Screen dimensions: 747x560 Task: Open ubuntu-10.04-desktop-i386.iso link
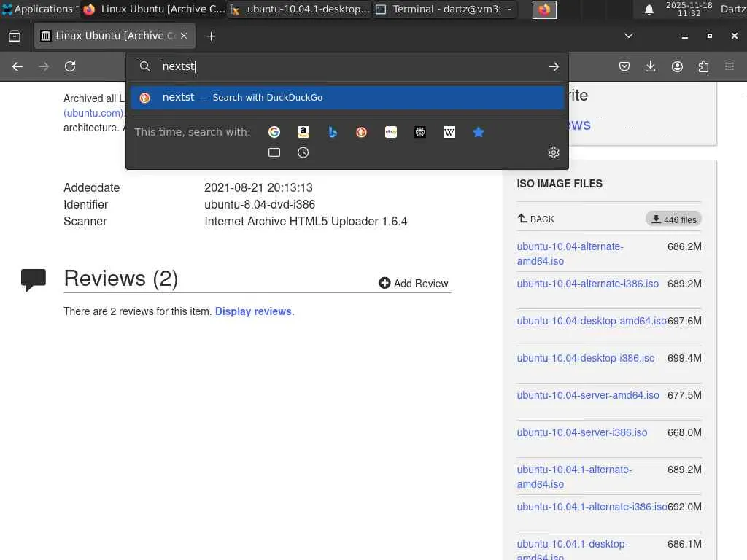586,358
